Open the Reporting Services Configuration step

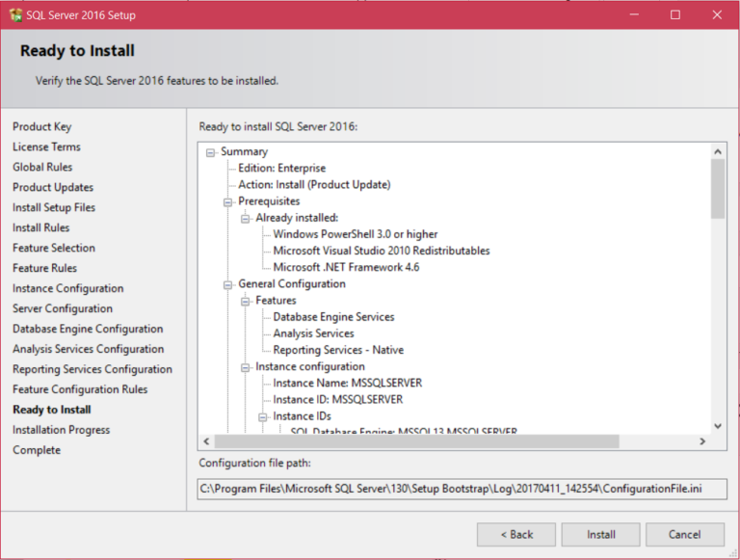point(92,369)
